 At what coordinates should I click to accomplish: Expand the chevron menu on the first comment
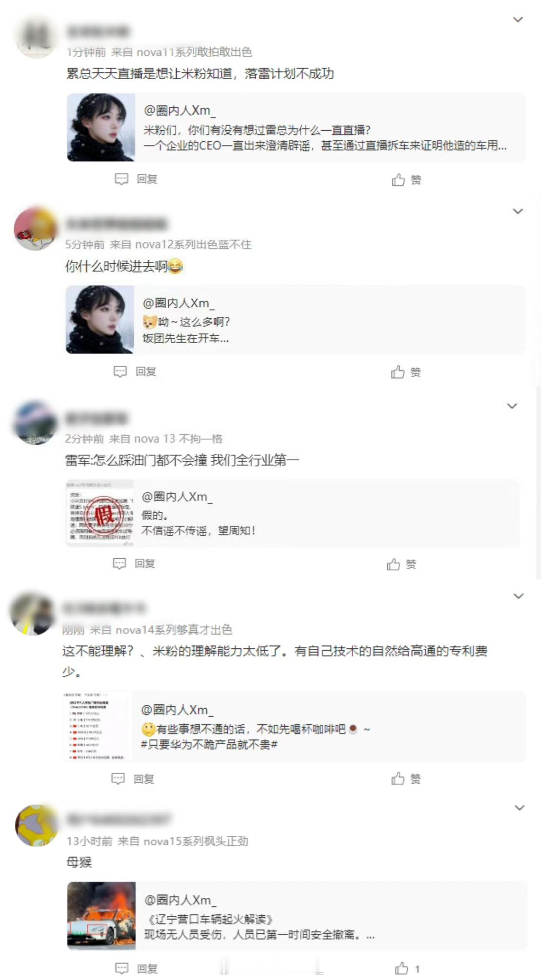(x=518, y=20)
